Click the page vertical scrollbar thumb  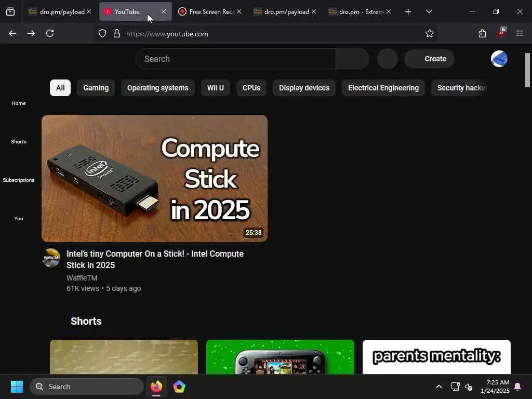tap(527, 70)
